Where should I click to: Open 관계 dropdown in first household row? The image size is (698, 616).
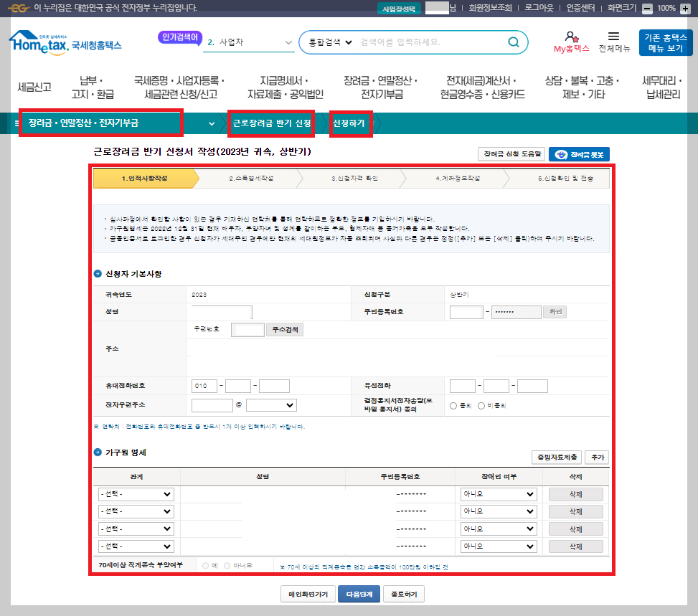tap(136, 494)
